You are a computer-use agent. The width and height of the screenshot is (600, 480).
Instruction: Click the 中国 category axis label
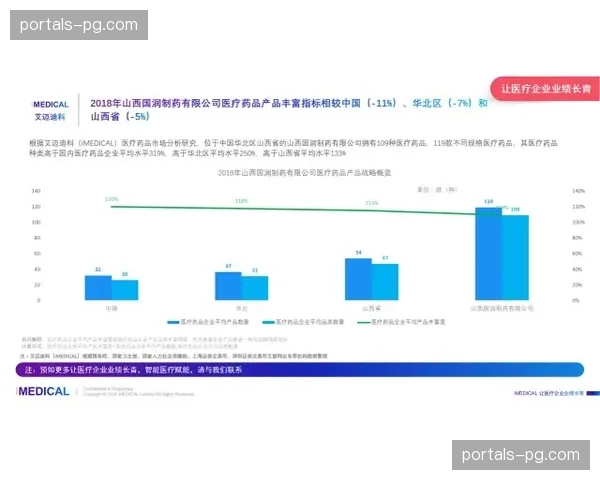111,308
